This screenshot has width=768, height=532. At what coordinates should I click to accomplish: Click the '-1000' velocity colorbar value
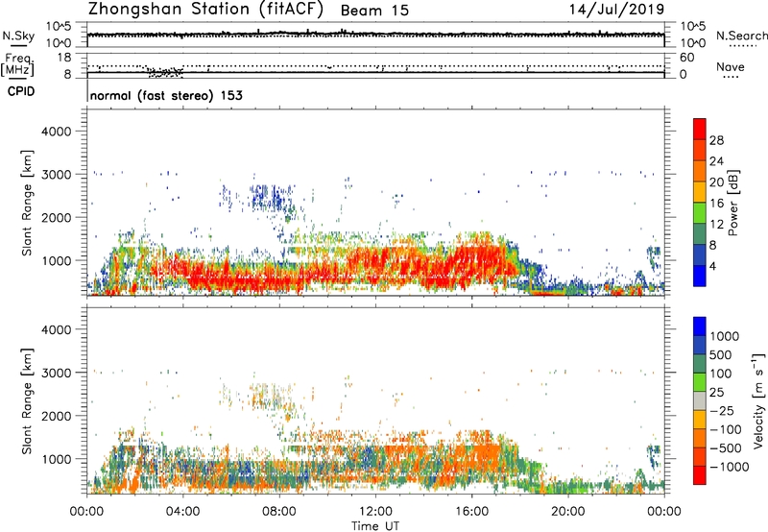[729, 467]
